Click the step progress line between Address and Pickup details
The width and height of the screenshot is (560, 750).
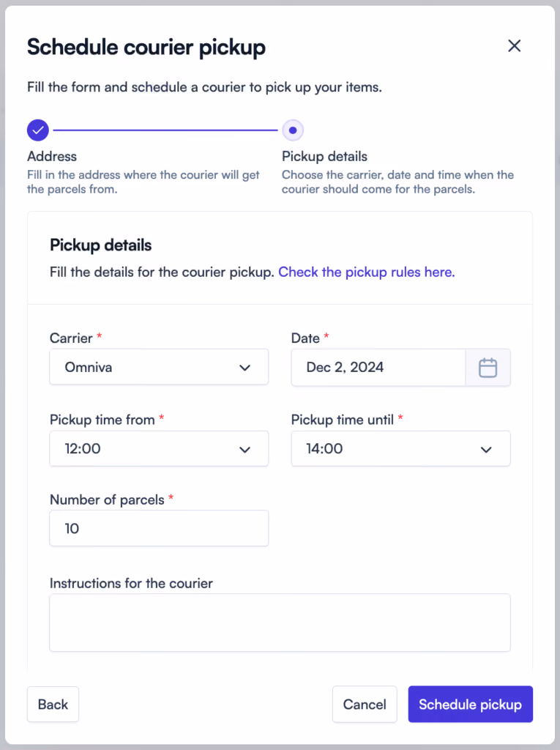(165, 130)
